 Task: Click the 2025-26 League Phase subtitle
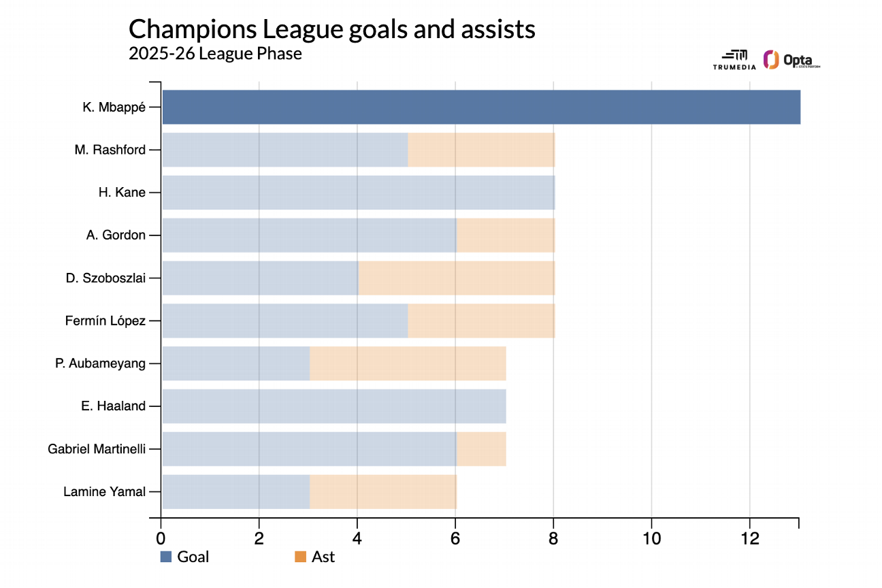215,53
